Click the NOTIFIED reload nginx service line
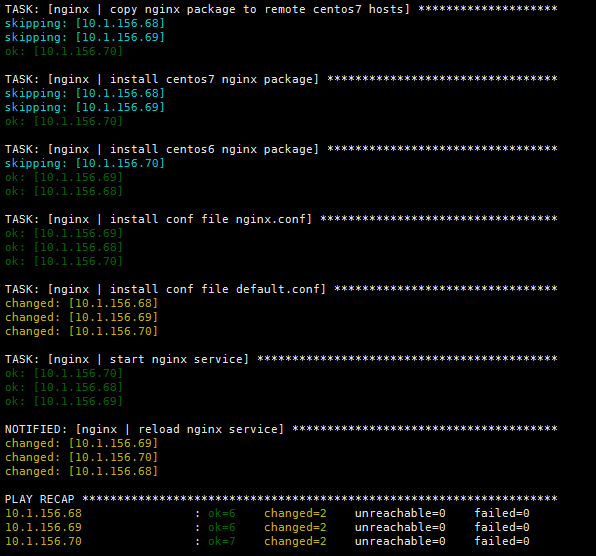The width and height of the screenshot is (596, 556). 281,429
